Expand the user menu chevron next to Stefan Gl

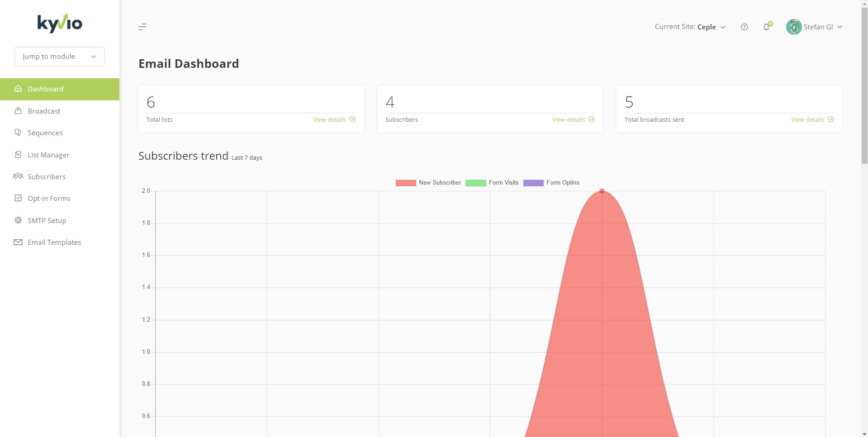coord(840,27)
